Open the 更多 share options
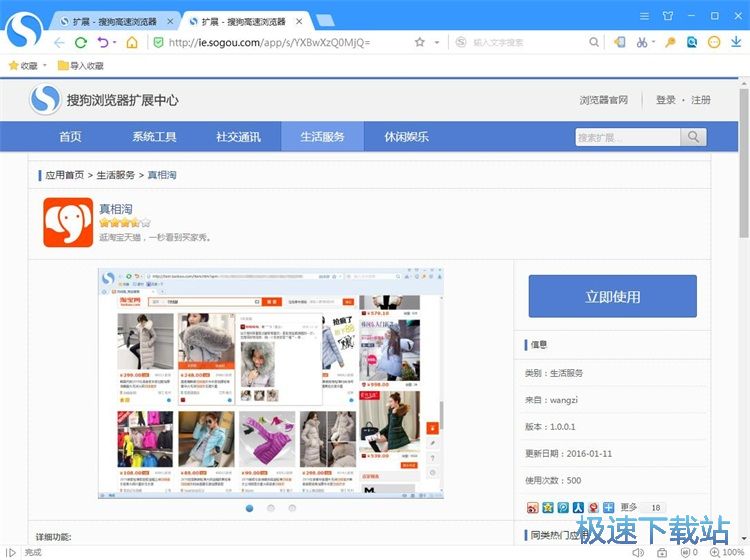Viewport: 750px width, 560px height. click(x=629, y=507)
